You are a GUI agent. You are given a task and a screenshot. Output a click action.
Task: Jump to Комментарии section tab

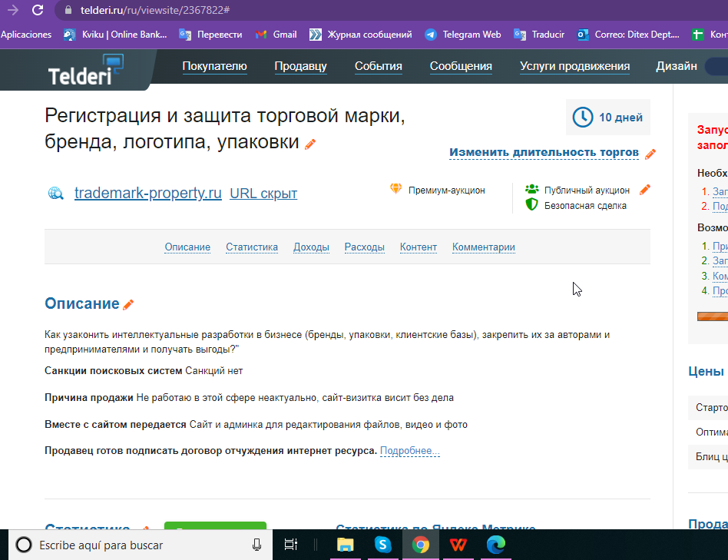point(484,247)
